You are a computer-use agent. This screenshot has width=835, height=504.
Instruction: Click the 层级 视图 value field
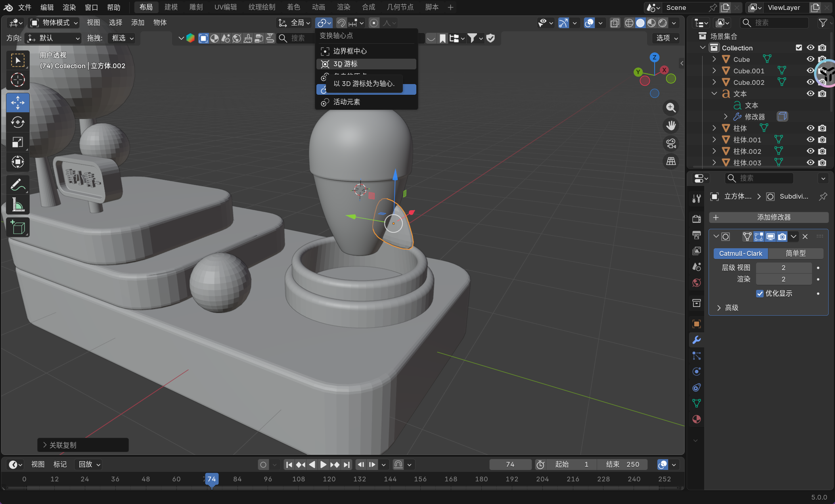tap(783, 268)
